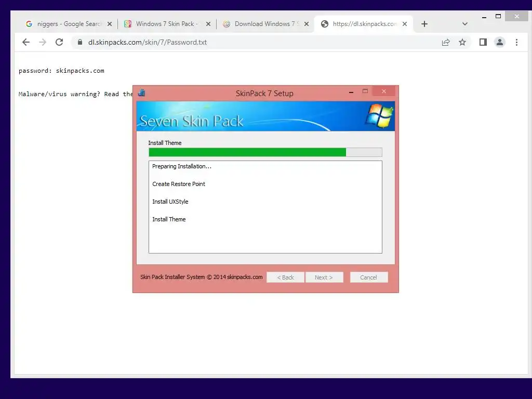532x399 pixels.
Task: Switch to Download Windows 7 tab
Action: click(261, 24)
